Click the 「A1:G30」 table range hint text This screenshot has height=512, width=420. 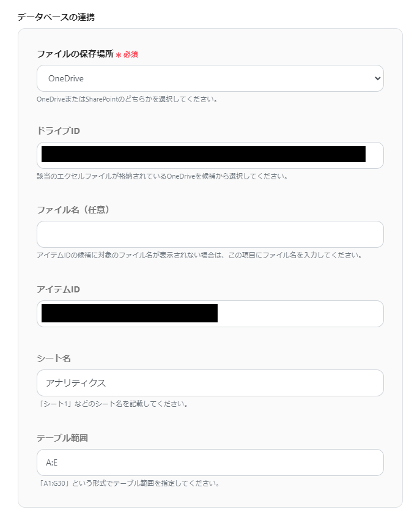point(128,483)
